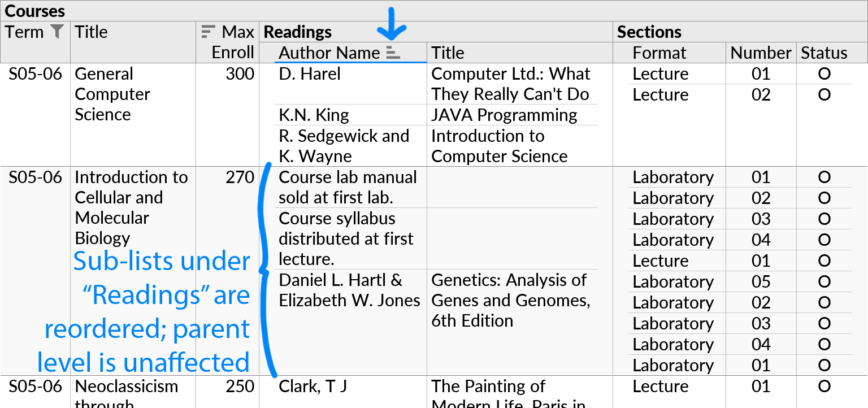Image resolution: width=868 pixels, height=408 pixels.
Task: Click the status icon on the Neoclassicism Lecture row
Action: [824, 387]
